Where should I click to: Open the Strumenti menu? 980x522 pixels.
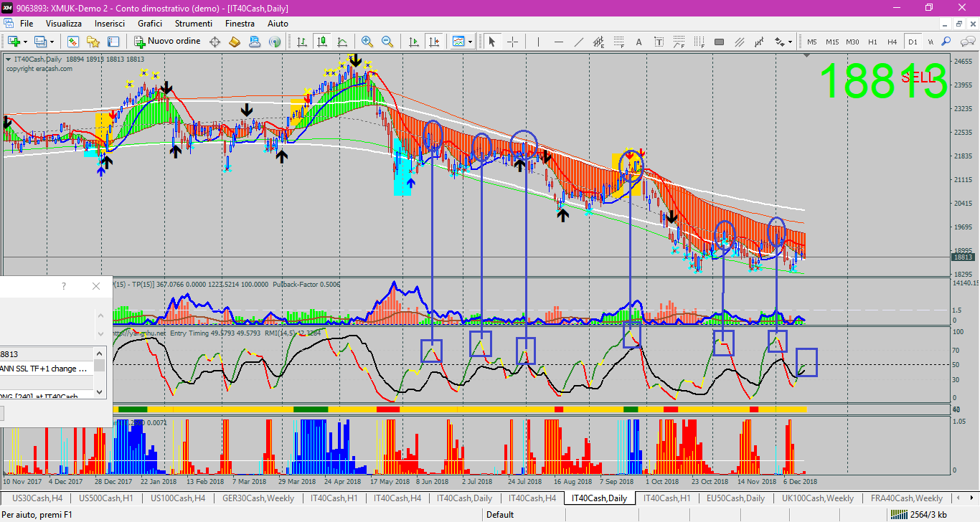click(x=194, y=24)
